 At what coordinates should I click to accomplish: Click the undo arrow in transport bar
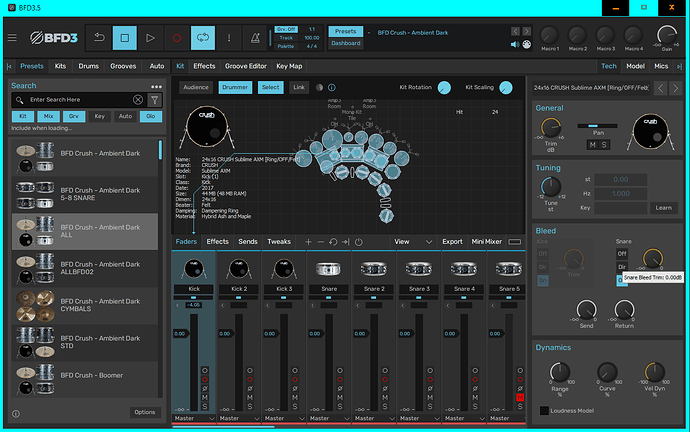pyautogui.click(x=99, y=38)
